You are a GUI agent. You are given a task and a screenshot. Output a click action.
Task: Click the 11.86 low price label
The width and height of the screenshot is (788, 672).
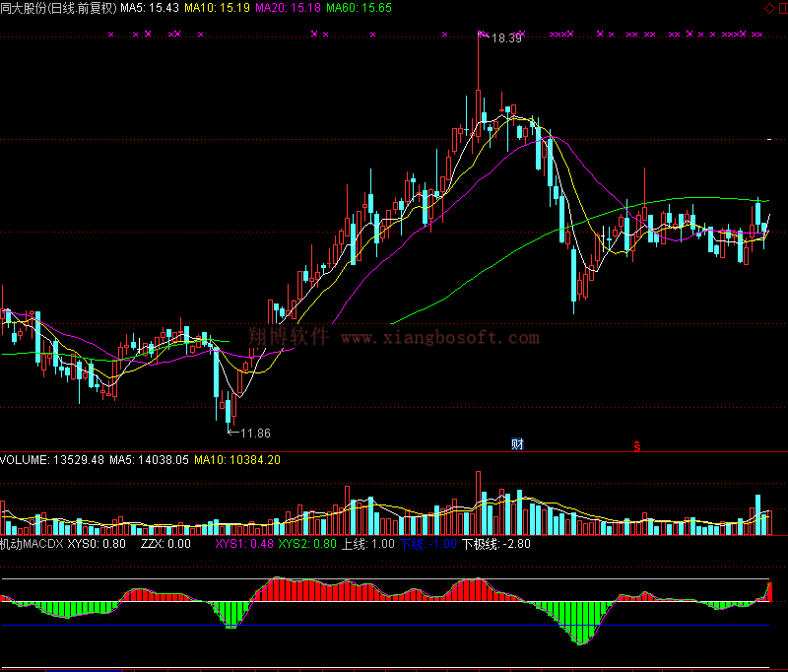coord(255,434)
